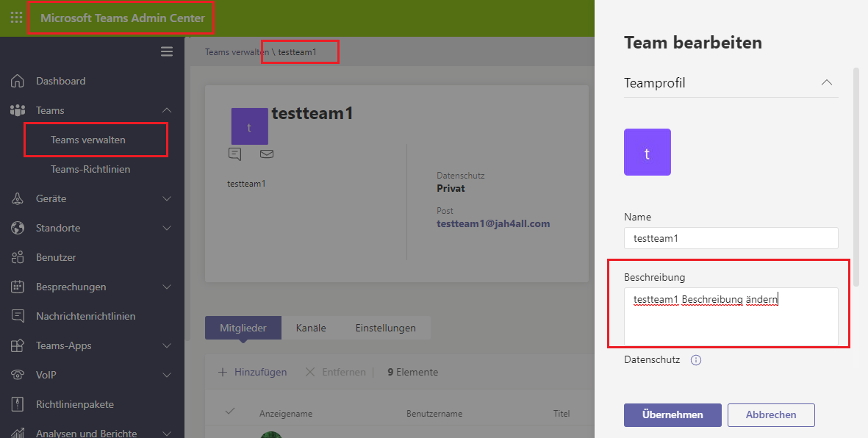Click the VoIP phone icon
868x438 pixels.
[17, 374]
